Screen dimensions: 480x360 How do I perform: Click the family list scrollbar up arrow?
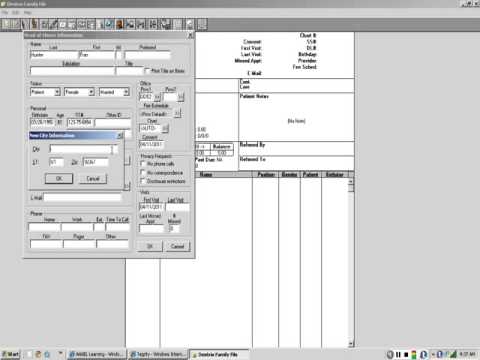tap(351, 181)
